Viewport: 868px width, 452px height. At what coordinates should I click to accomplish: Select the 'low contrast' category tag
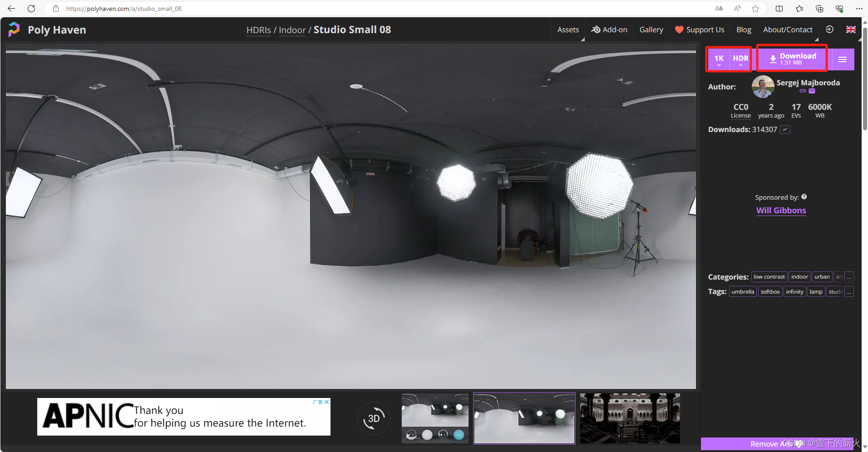tap(769, 277)
